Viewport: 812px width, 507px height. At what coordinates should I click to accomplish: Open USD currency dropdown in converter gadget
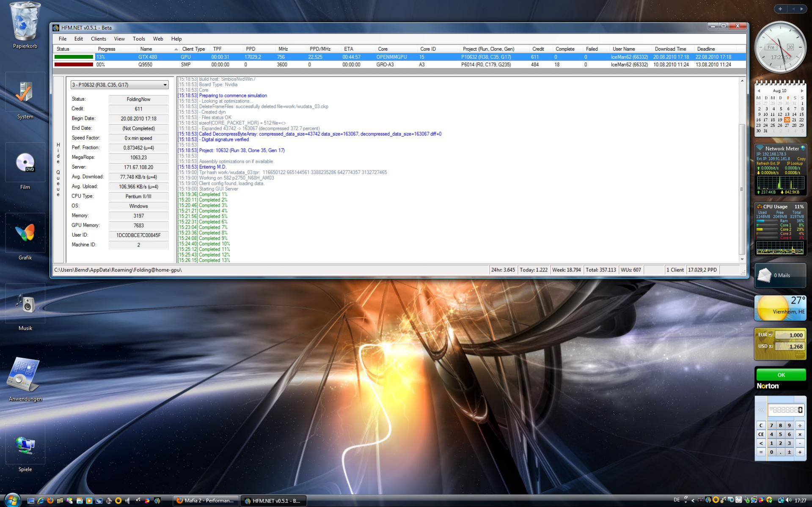(771, 346)
